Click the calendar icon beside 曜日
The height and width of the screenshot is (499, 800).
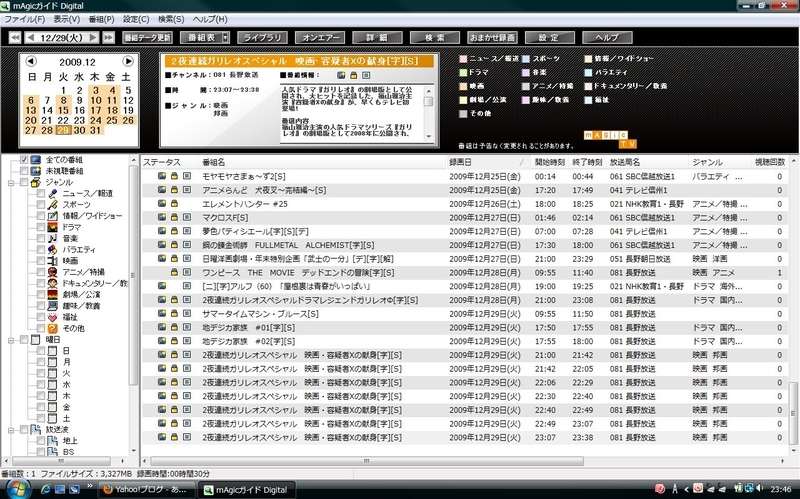(36, 339)
